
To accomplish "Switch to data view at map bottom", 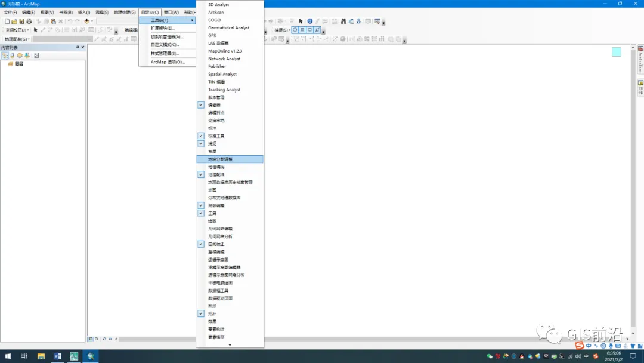I will (91, 339).
